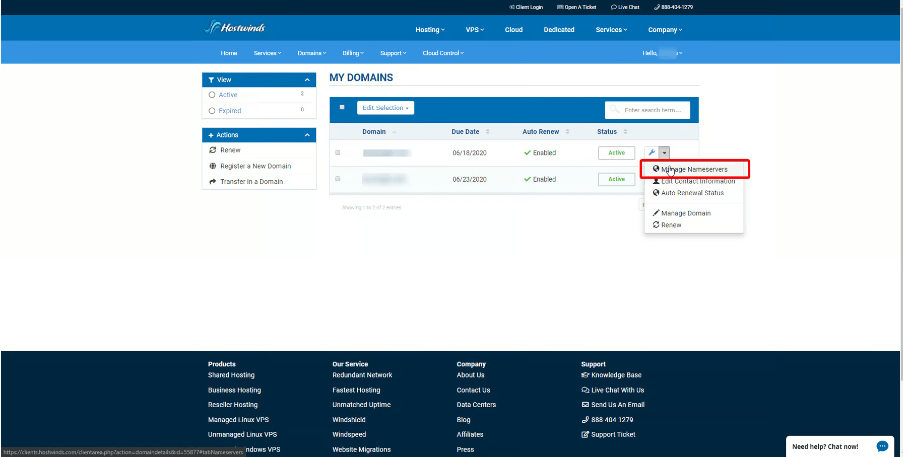Open the Hello user account menu
The height and width of the screenshot is (457, 903).
[x=662, y=53]
